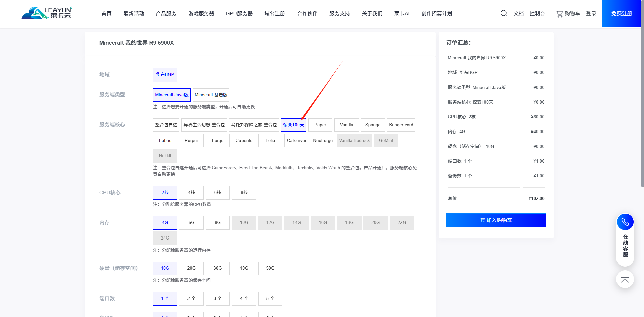Open 服务支持 menu item
The width and height of the screenshot is (644, 317).
click(x=340, y=14)
